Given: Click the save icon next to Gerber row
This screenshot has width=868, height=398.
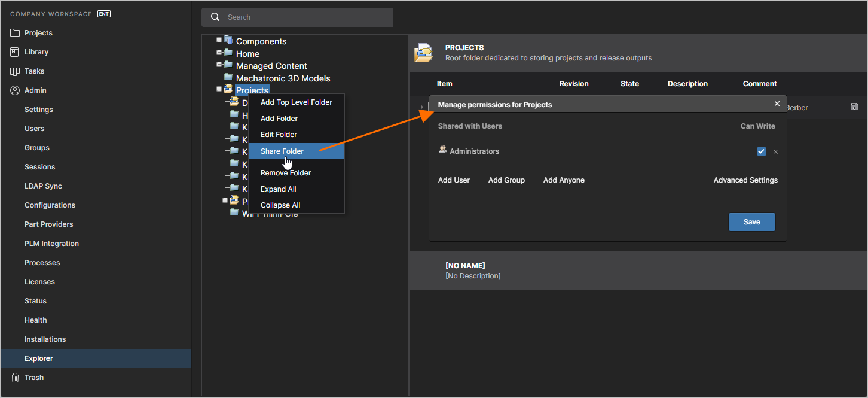Looking at the screenshot, I should (x=854, y=107).
